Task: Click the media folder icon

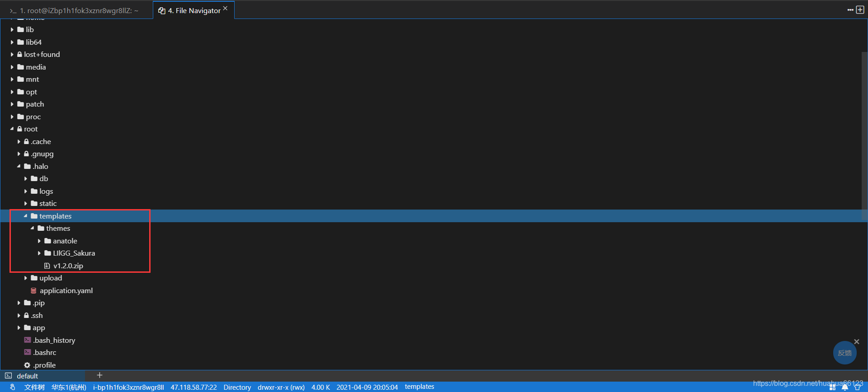Action: click(20, 67)
